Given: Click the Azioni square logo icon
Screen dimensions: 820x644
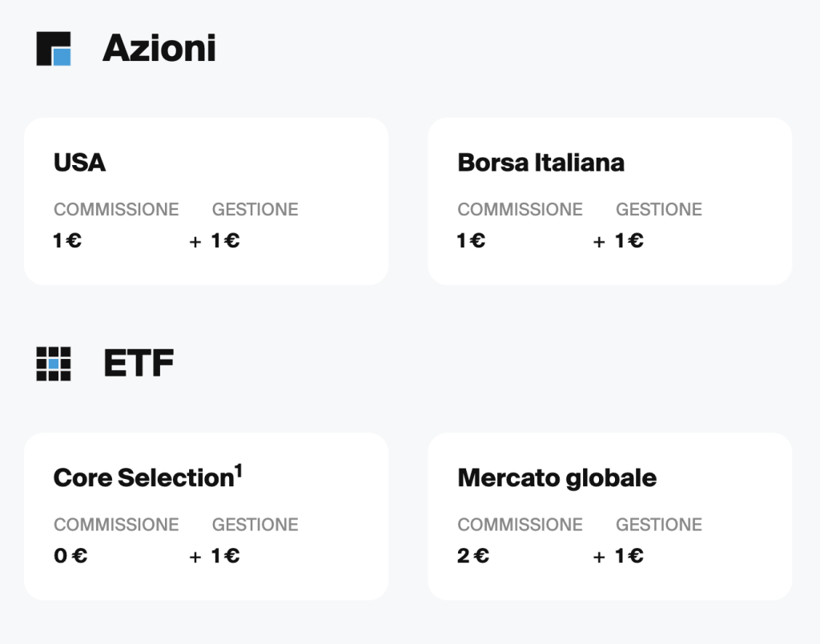Looking at the screenshot, I should click(54, 49).
